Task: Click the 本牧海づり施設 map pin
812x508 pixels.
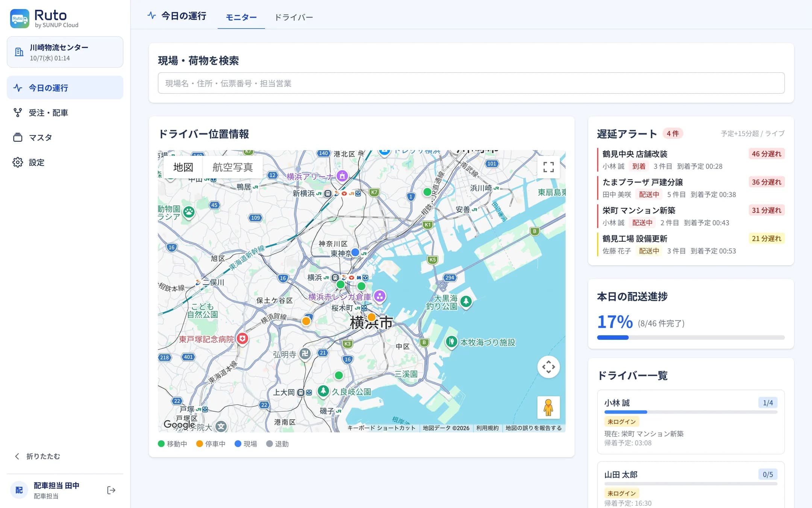Action: (x=451, y=342)
